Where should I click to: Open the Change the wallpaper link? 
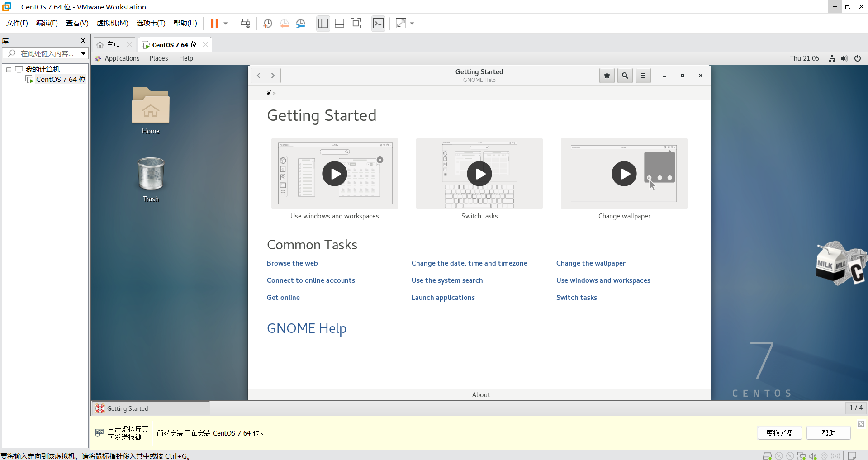591,263
